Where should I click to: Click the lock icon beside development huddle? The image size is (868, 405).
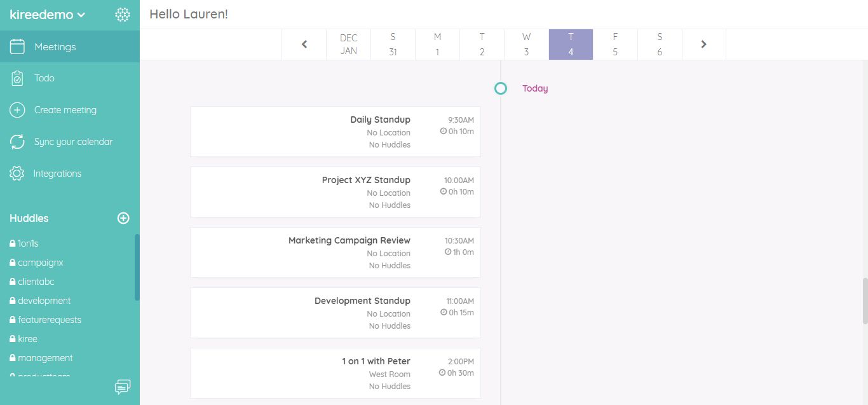[x=13, y=300]
